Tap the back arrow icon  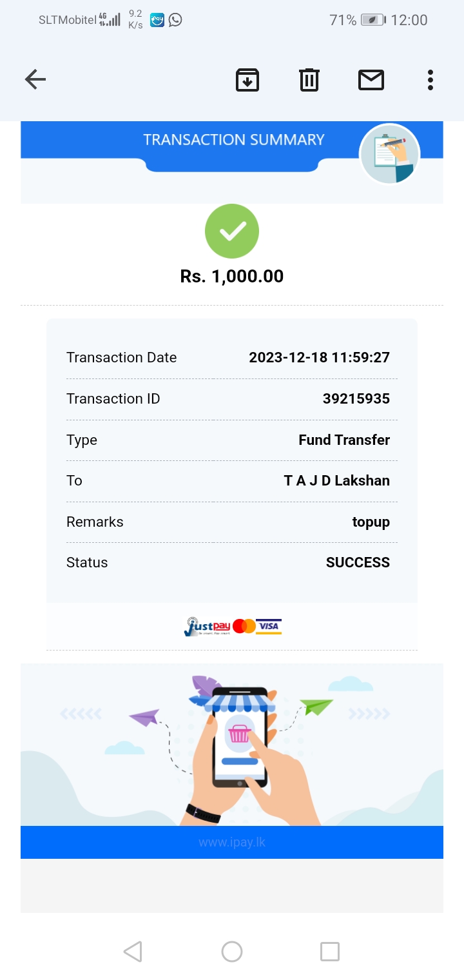tap(35, 80)
